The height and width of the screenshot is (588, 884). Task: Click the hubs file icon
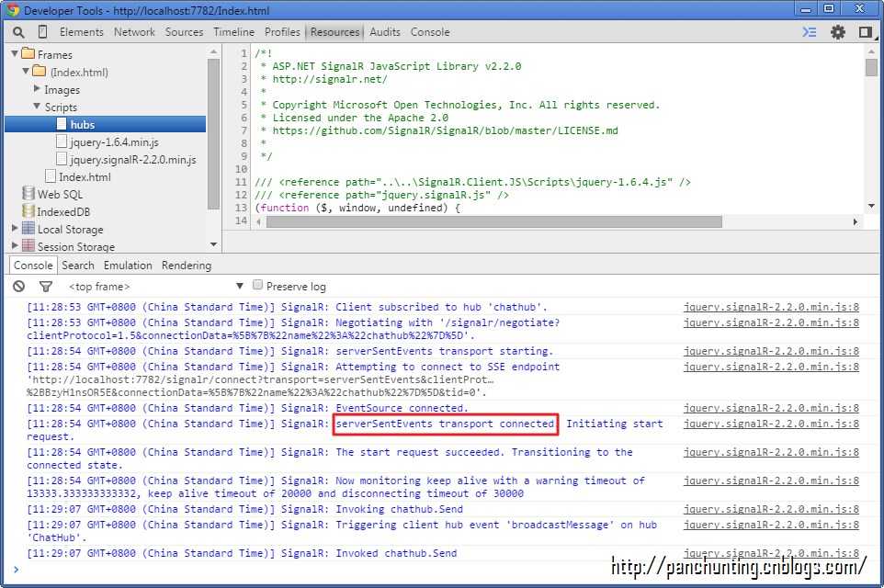click(x=62, y=124)
